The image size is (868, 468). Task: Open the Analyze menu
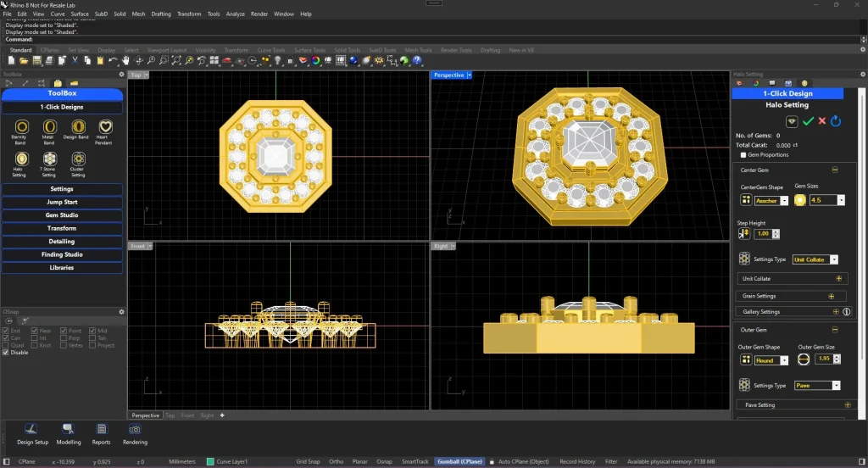[x=236, y=14]
